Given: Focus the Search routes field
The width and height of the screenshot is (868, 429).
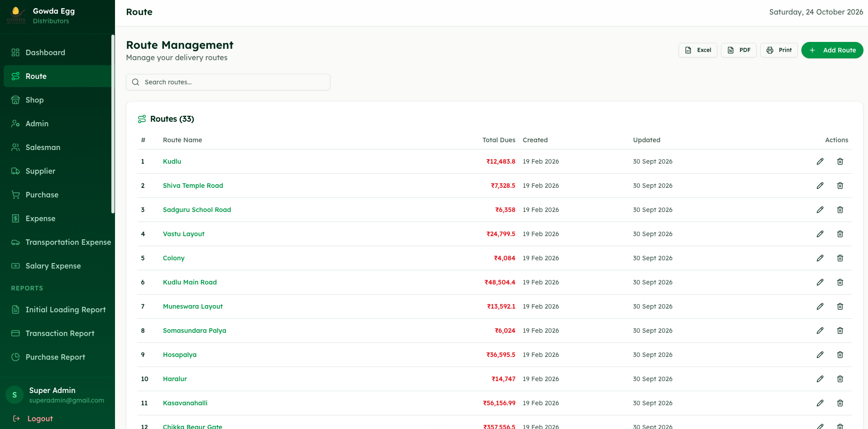Looking at the screenshot, I should (x=228, y=82).
